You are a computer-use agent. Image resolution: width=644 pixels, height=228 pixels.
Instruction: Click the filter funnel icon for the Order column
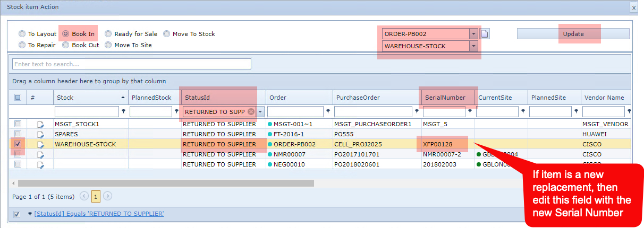(x=328, y=112)
